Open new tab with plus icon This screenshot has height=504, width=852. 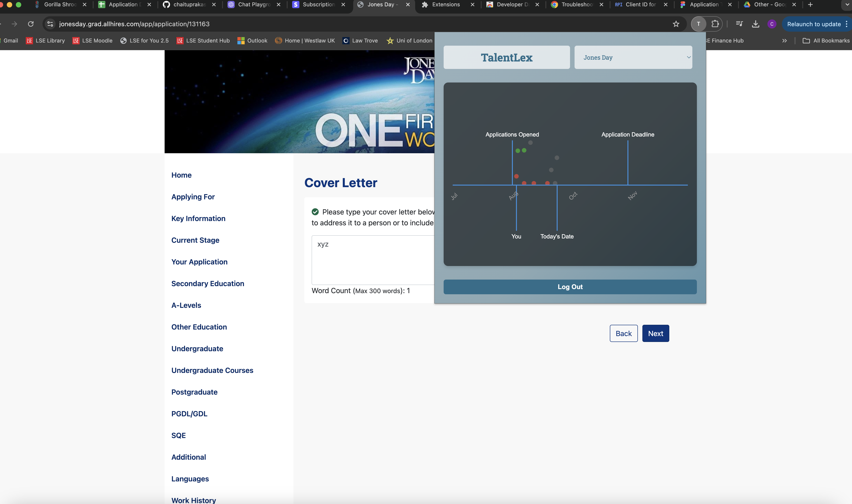(811, 5)
